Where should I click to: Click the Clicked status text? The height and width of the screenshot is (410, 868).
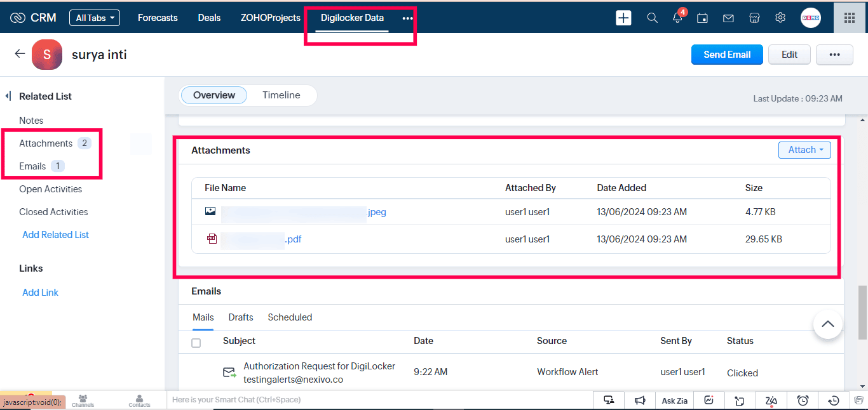coord(743,373)
